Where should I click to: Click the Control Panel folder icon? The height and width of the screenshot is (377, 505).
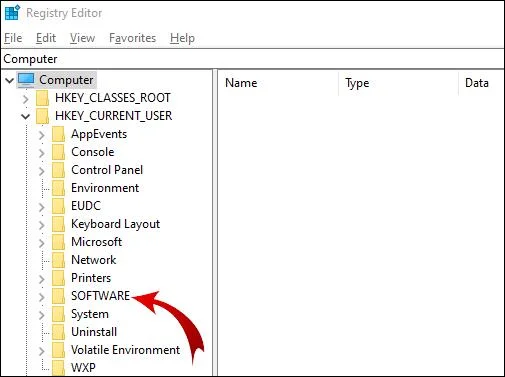point(59,170)
